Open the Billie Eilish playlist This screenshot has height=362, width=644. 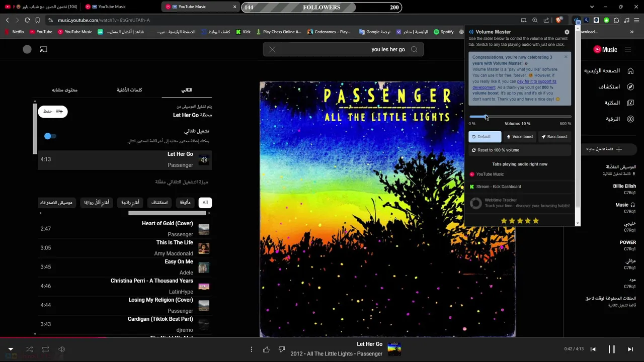pyautogui.click(x=624, y=189)
